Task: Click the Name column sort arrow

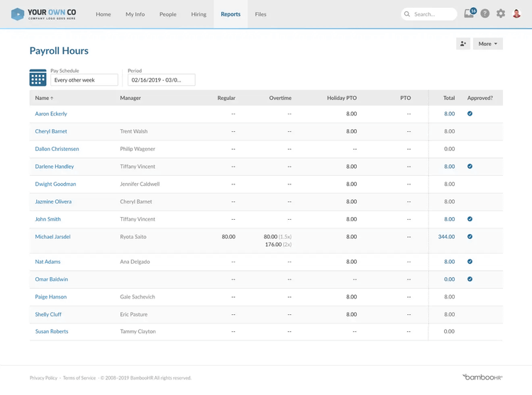Action: click(52, 99)
